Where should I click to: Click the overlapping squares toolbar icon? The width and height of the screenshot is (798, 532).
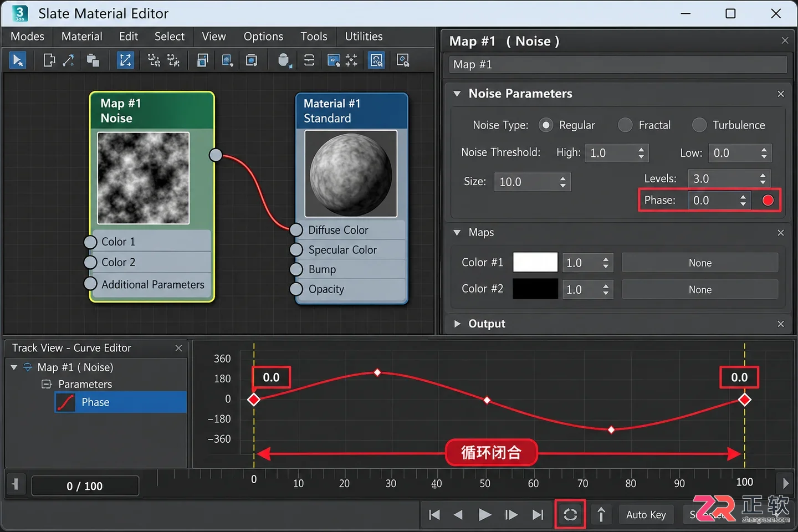tap(93, 60)
